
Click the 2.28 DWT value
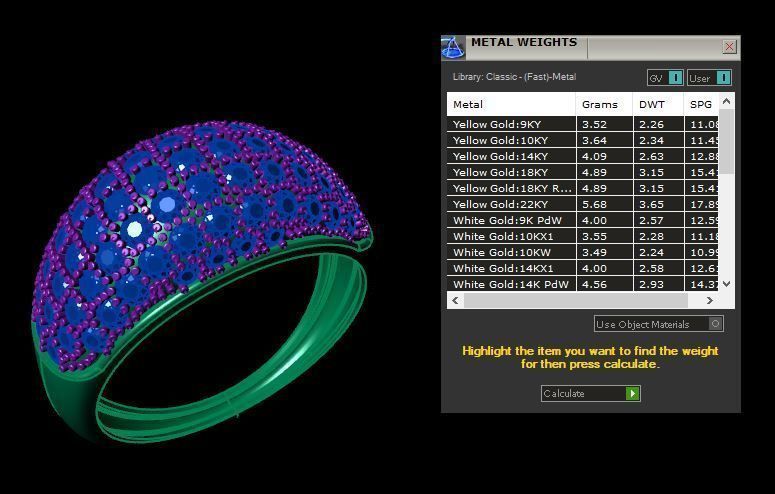click(651, 236)
